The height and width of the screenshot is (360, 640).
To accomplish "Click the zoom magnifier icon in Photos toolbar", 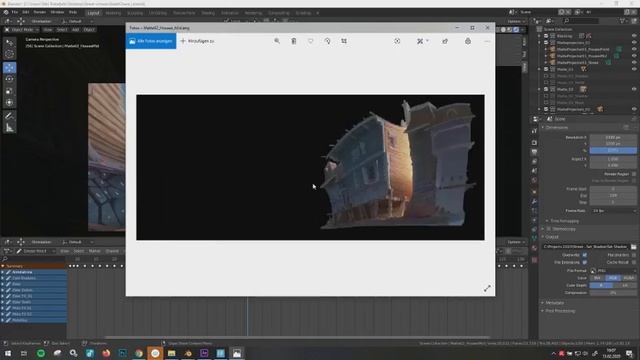I will (277, 41).
